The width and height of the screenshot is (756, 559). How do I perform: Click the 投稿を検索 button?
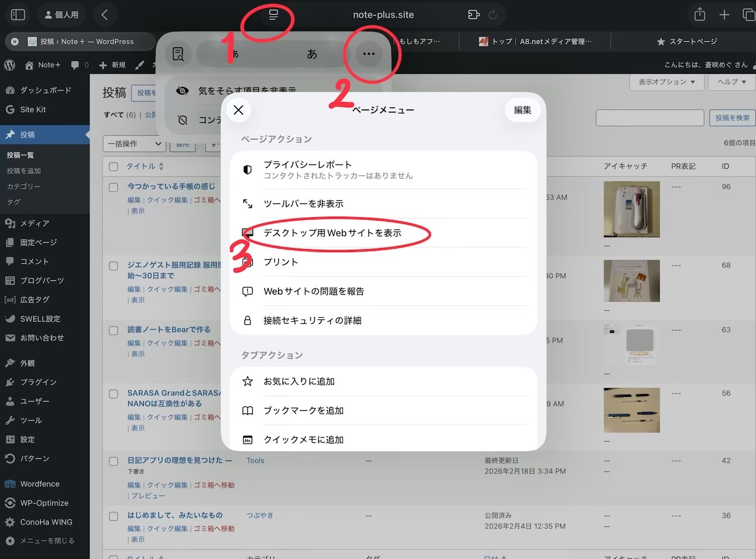732,118
